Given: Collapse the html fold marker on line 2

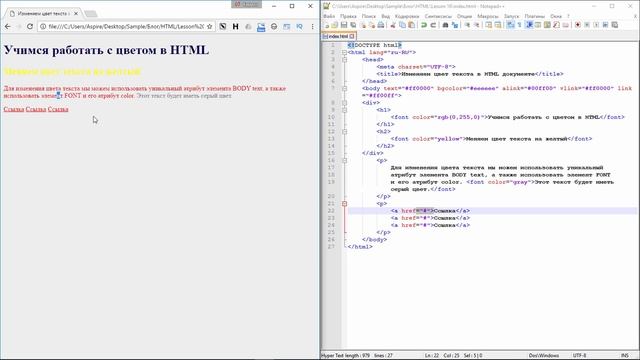Looking at the screenshot, I should click(x=344, y=52).
